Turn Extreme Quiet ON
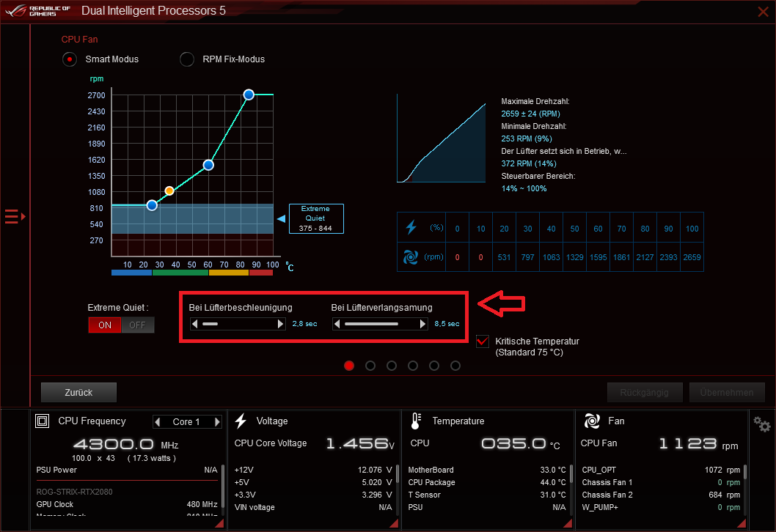The image size is (776, 532). 104,325
